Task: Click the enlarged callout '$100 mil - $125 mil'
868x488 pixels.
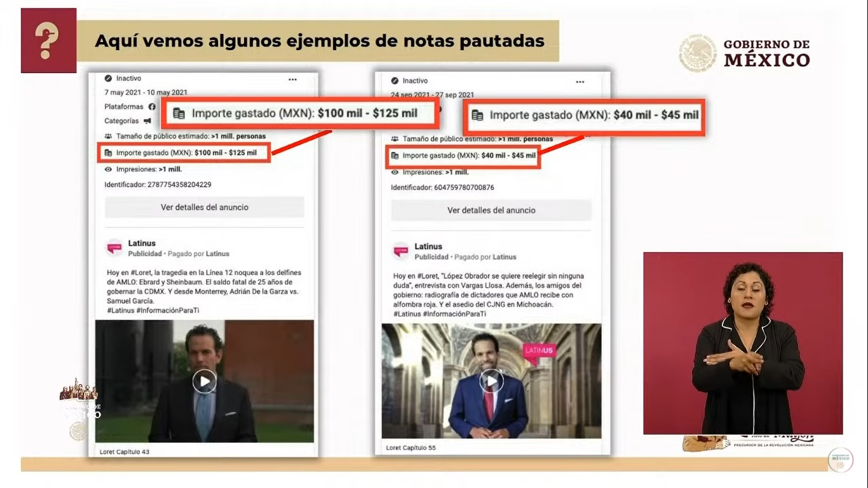Action: (x=299, y=114)
